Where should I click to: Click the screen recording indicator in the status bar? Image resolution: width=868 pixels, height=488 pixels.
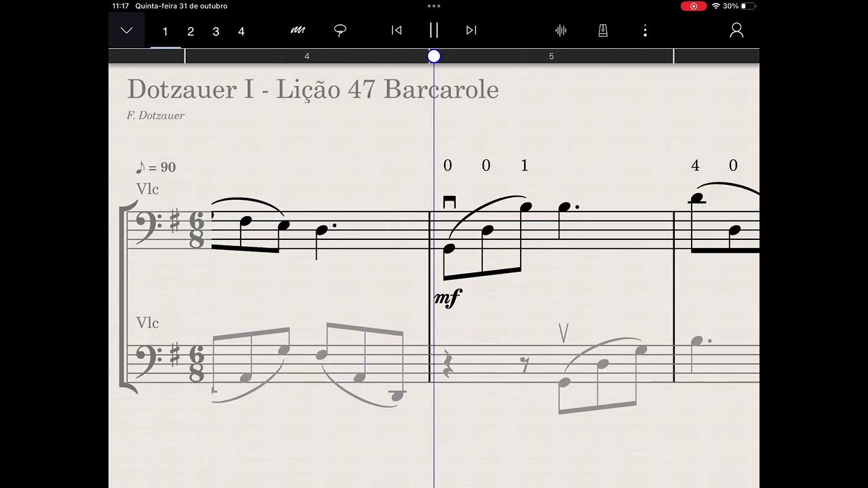(694, 6)
